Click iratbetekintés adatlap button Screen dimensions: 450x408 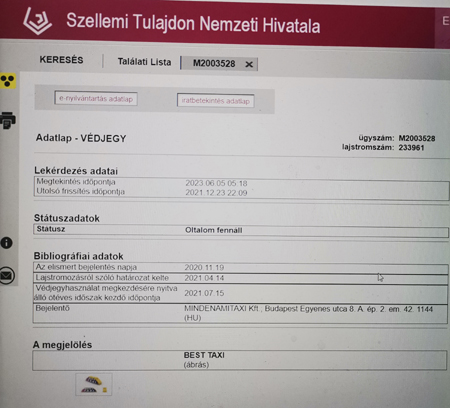click(x=216, y=101)
